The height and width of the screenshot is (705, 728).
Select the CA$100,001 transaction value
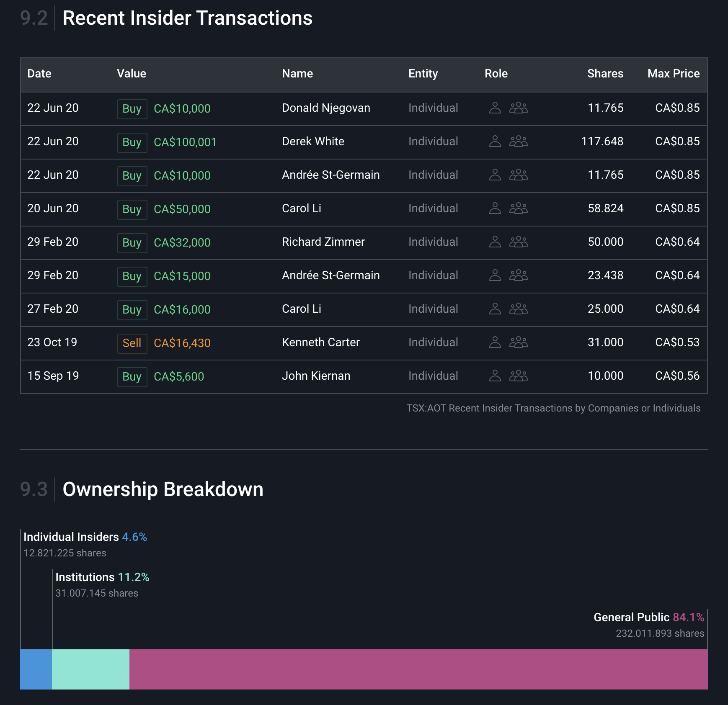(x=185, y=142)
